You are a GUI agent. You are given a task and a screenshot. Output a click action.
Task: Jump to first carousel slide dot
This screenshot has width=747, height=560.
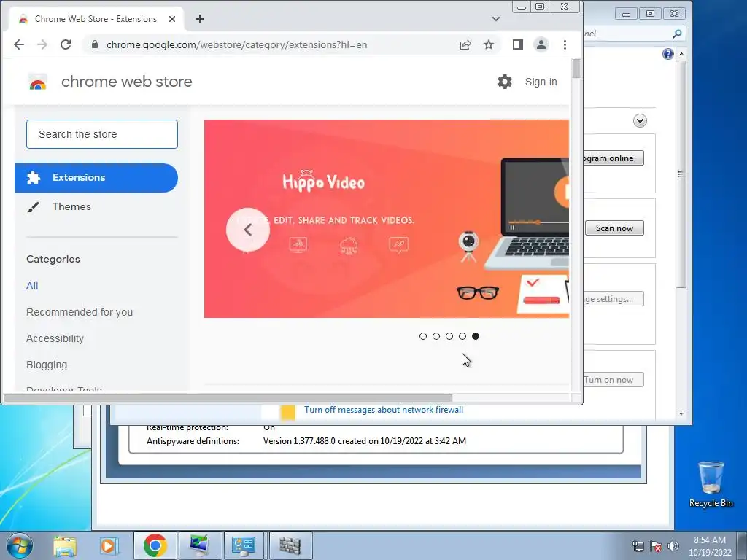tap(423, 336)
